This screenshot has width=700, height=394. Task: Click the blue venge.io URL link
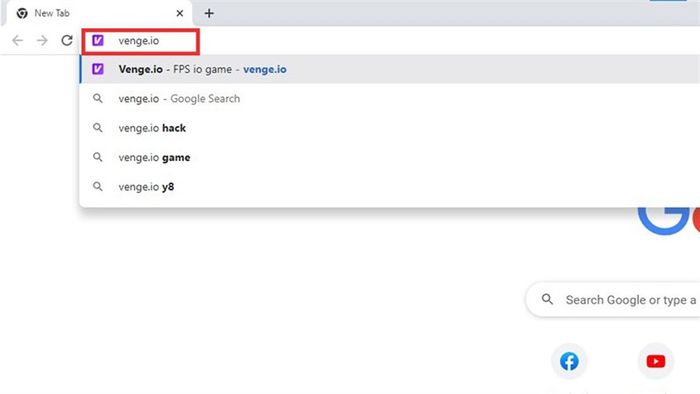(265, 70)
